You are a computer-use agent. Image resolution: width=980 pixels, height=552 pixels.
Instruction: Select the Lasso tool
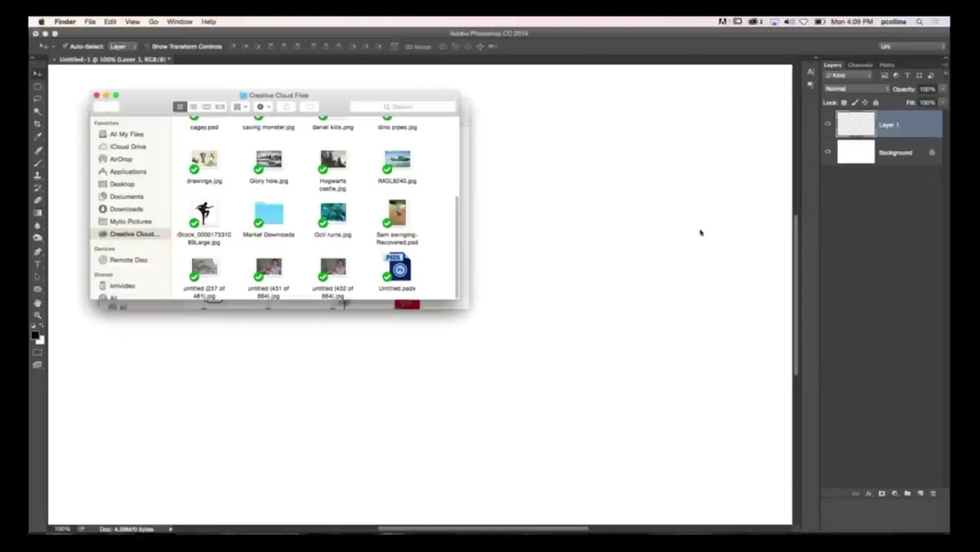coord(38,99)
